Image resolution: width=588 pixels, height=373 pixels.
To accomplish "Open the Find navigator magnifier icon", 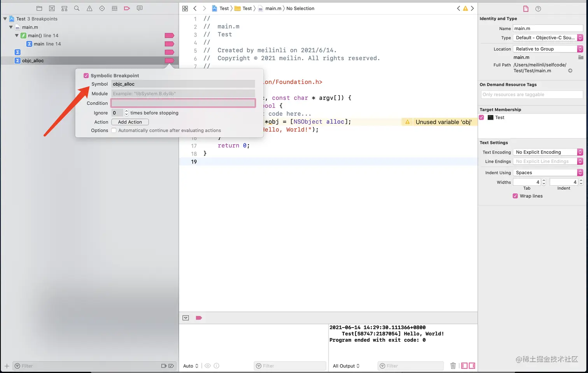I will click(77, 8).
